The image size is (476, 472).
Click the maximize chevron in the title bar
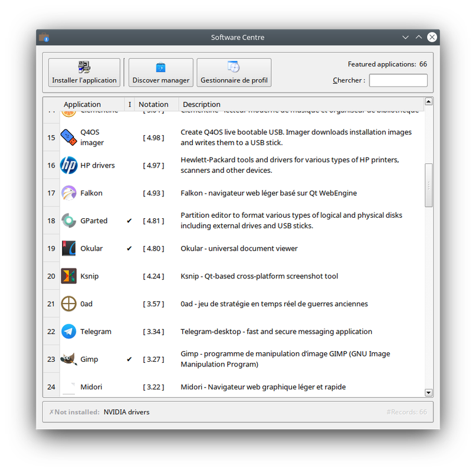pyautogui.click(x=419, y=37)
